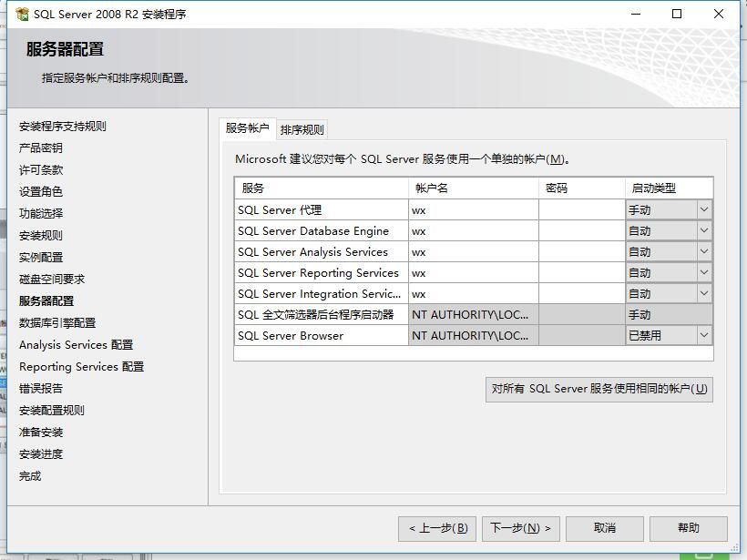Switch to the 排序规则 tab

[302, 129]
